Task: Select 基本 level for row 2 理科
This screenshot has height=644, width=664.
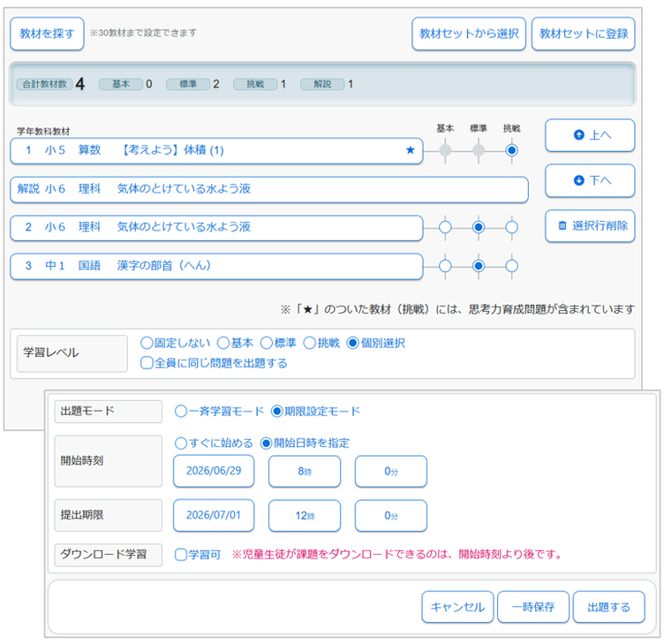Action: coord(445,228)
